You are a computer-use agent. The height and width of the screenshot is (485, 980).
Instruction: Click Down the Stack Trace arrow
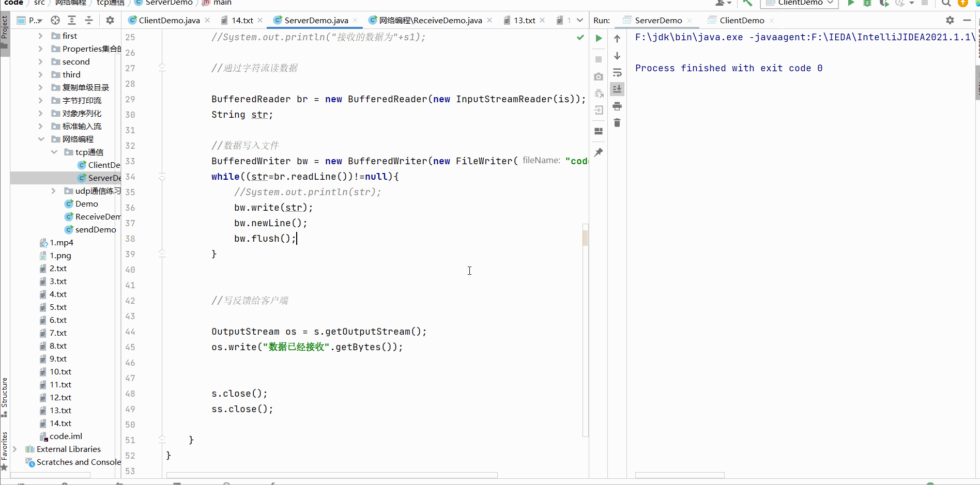[617, 56]
